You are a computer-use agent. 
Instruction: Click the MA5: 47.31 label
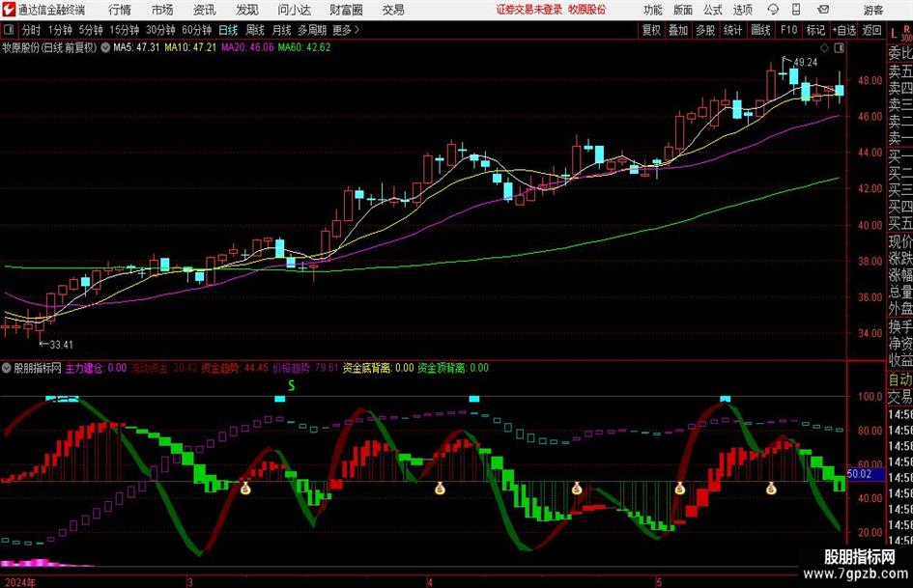tap(136, 47)
